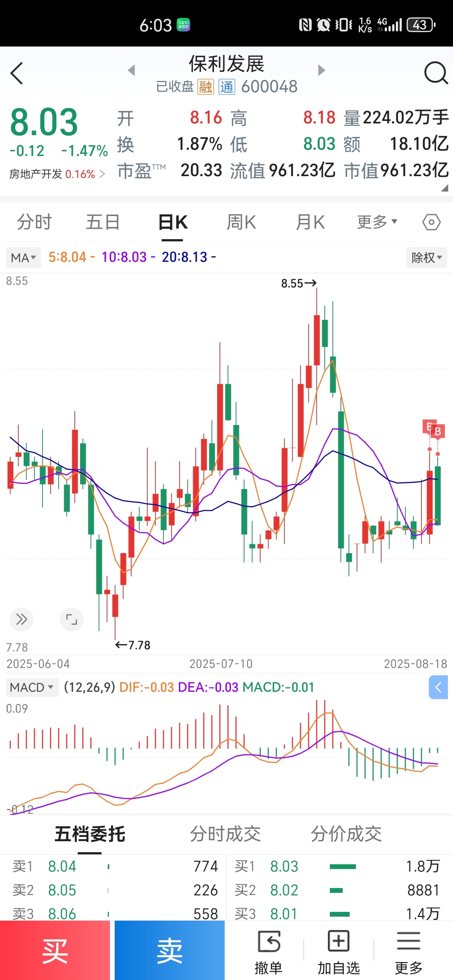The image size is (453, 980).
Task: Tap the blue 卖 sell button
Action: [x=170, y=950]
